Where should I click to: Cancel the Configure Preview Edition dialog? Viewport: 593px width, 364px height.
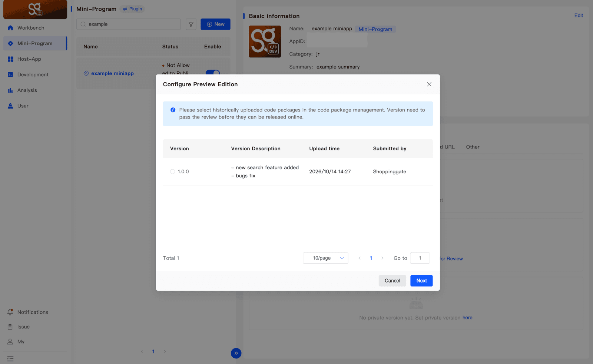pyautogui.click(x=392, y=281)
